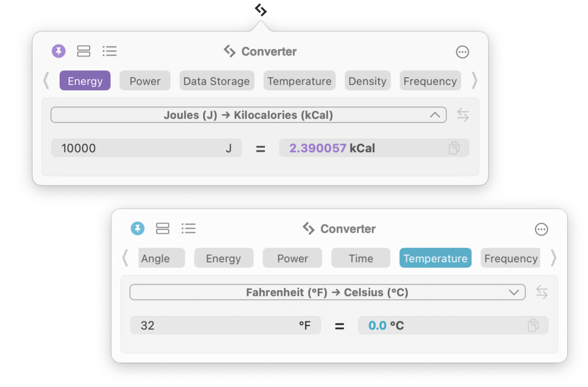Copy the 0.0 °C result

pyautogui.click(x=533, y=325)
